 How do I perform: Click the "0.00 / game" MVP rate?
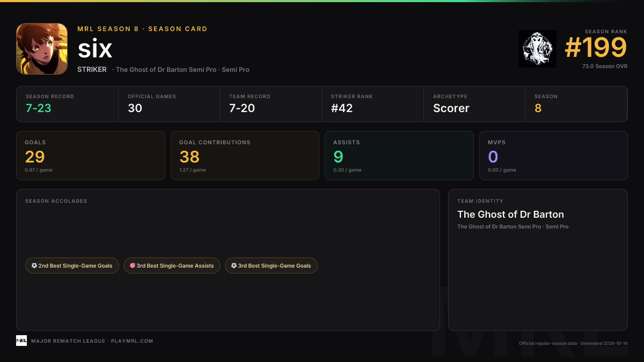pos(502,170)
